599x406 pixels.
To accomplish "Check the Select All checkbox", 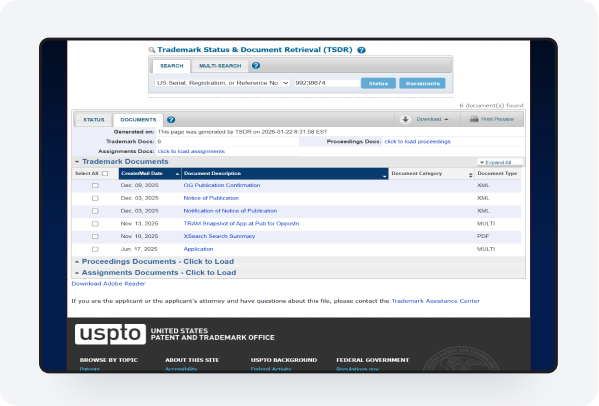I will click(x=105, y=173).
